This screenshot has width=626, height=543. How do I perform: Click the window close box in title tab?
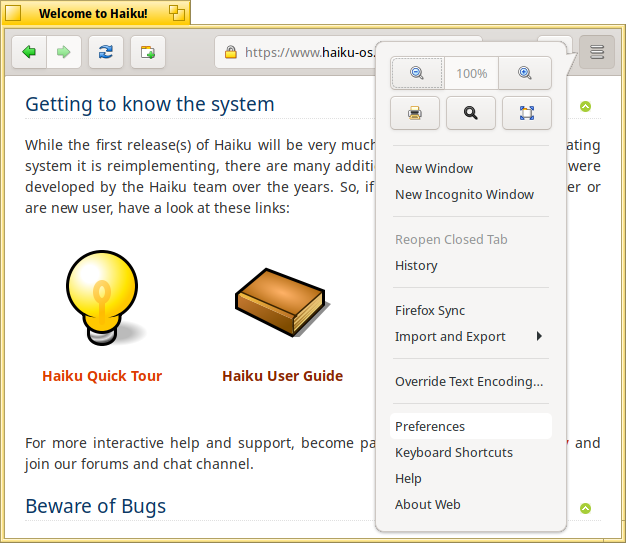coord(13,13)
